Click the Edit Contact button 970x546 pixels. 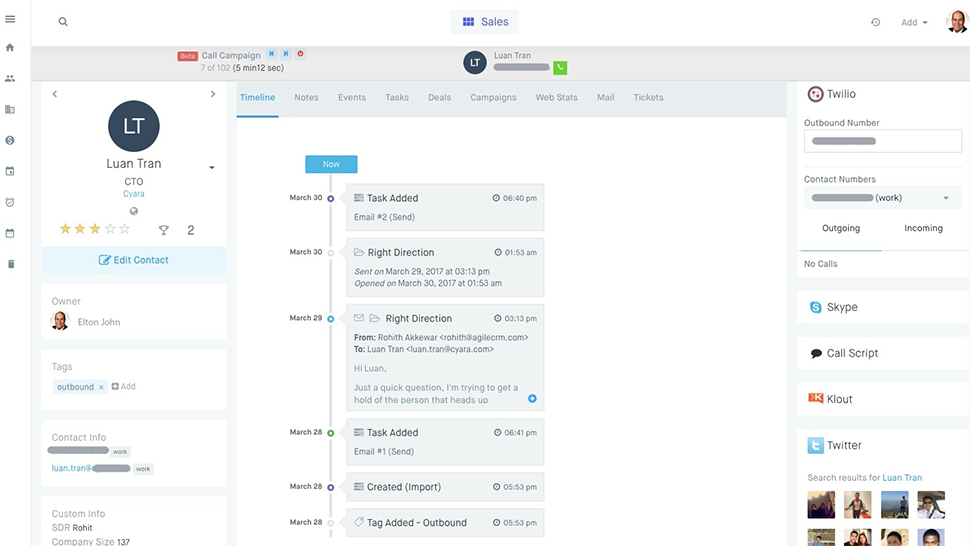coord(134,260)
